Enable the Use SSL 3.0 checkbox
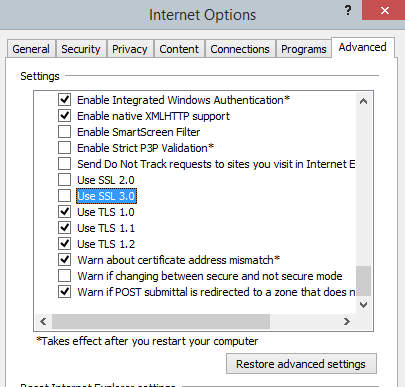Image resolution: width=405 pixels, height=387 pixels. point(64,196)
